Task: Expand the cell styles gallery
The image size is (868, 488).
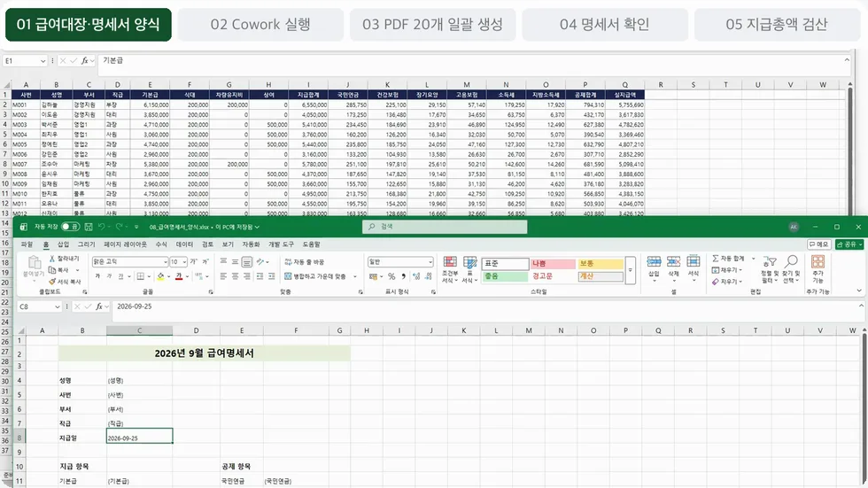Action: (630, 270)
